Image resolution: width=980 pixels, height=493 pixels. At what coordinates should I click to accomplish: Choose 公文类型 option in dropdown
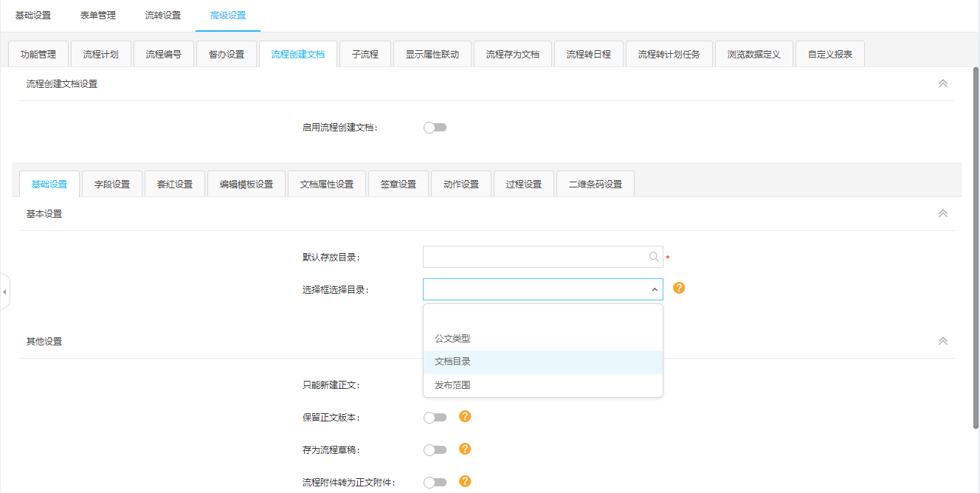453,338
